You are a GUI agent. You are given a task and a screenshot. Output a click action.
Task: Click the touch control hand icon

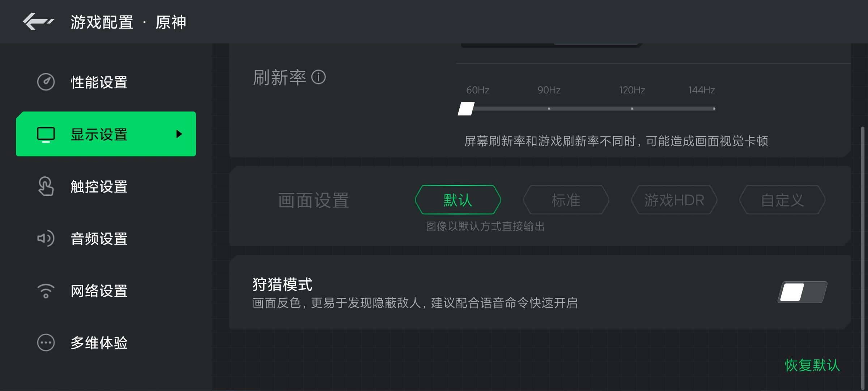point(46,186)
